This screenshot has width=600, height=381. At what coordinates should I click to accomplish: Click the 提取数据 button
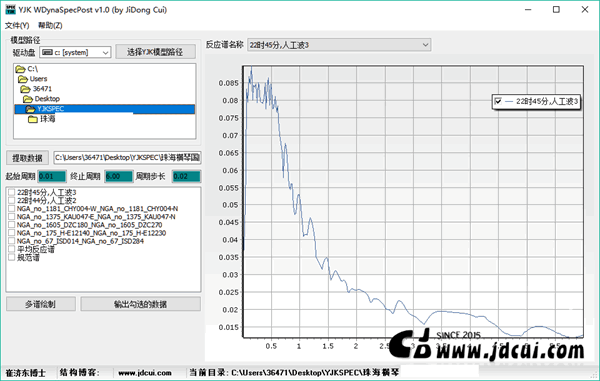27,158
